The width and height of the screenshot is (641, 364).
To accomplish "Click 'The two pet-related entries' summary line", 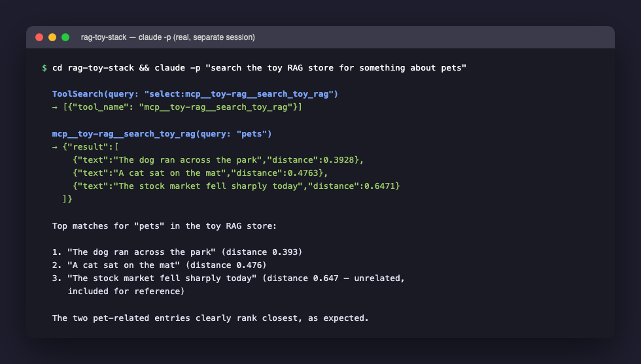I will pos(211,318).
